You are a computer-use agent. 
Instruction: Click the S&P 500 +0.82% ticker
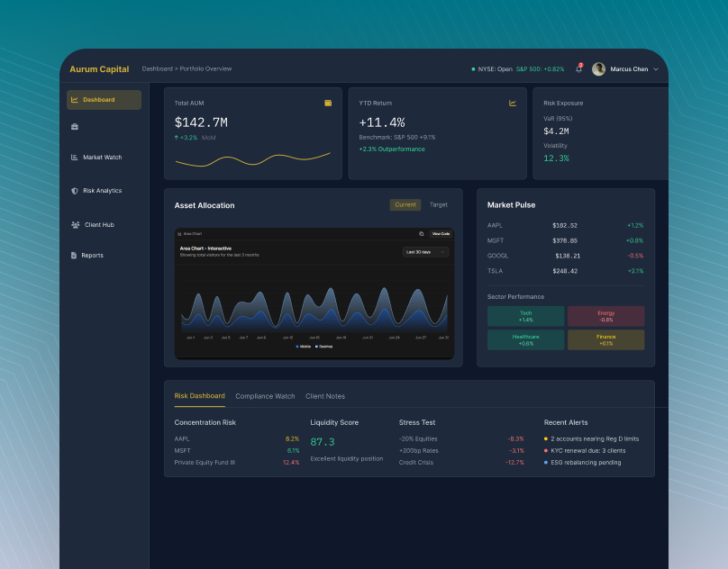540,69
